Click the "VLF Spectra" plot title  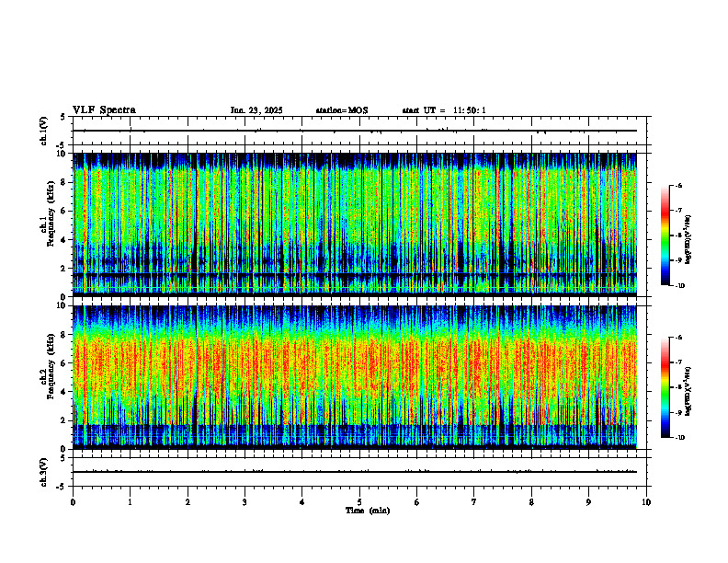(x=104, y=110)
